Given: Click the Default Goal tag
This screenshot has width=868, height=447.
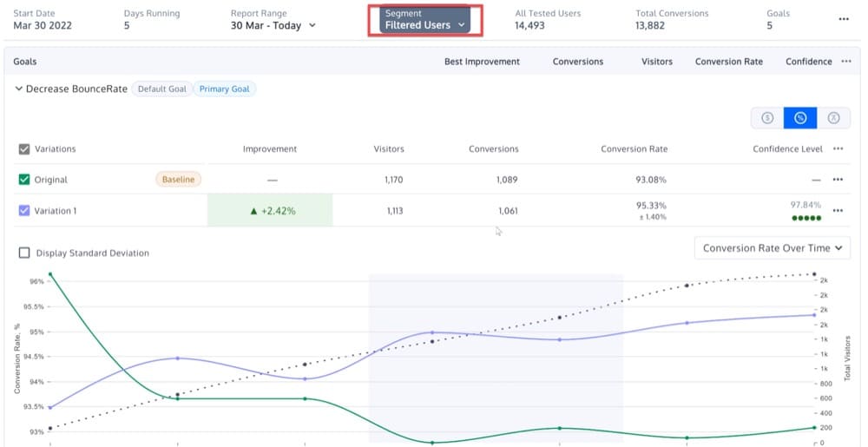Looking at the screenshot, I should [x=162, y=89].
